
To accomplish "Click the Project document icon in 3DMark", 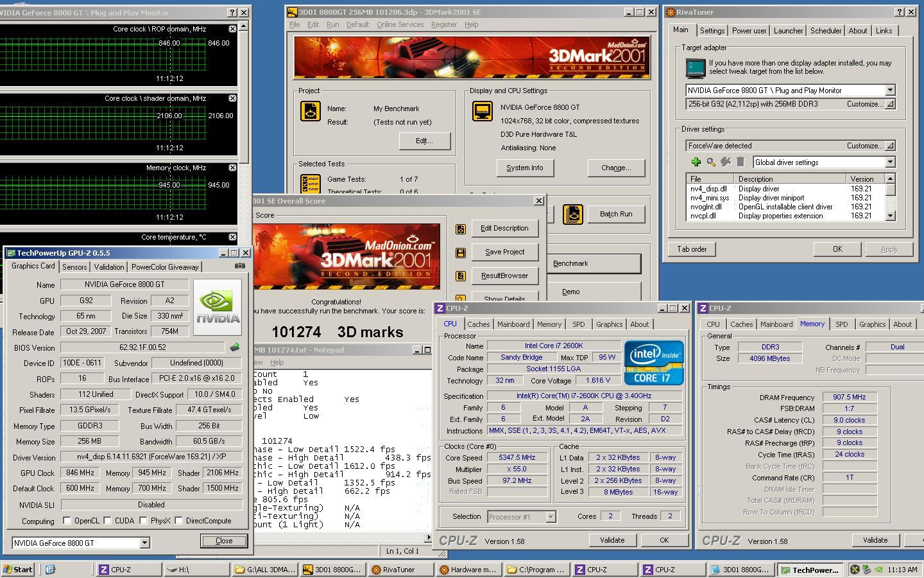I will pyautogui.click(x=311, y=111).
